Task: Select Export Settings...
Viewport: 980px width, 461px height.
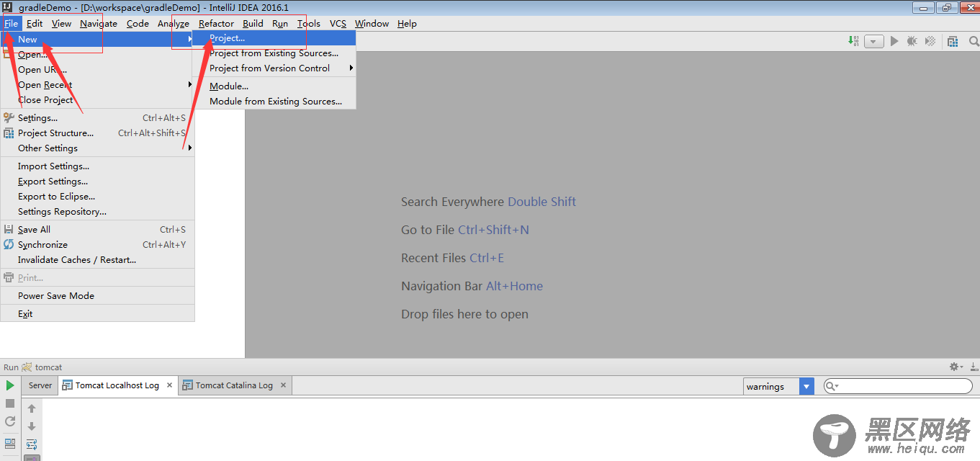Action: click(97, 181)
